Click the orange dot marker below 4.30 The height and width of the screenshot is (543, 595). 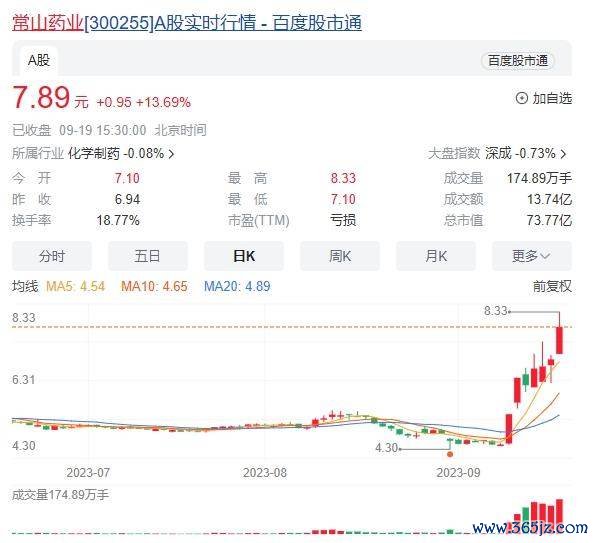450,454
